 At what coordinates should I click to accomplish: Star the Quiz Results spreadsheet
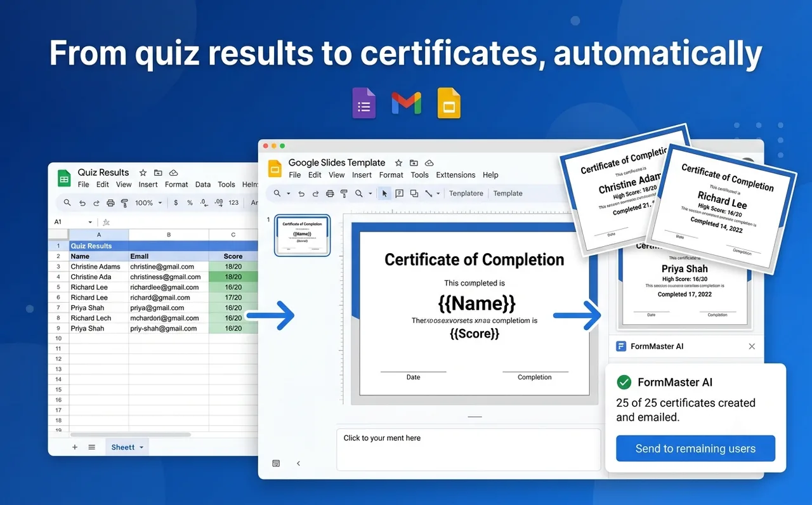point(143,173)
